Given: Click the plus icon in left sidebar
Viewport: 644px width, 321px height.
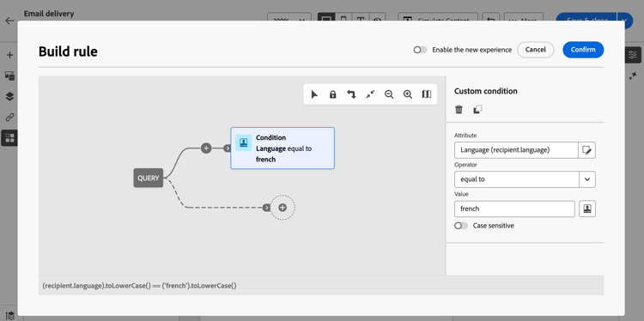Looking at the screenshot, I should 9,55.
